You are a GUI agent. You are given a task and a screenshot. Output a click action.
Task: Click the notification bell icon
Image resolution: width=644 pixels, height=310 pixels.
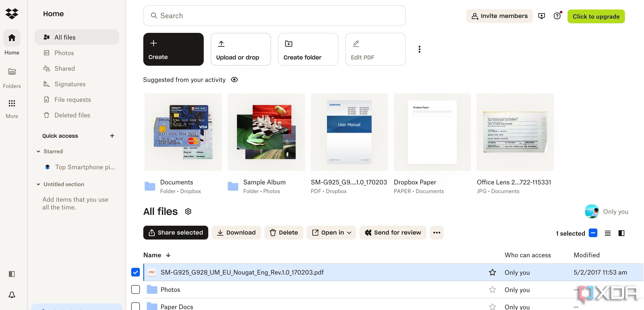point(11,294)
